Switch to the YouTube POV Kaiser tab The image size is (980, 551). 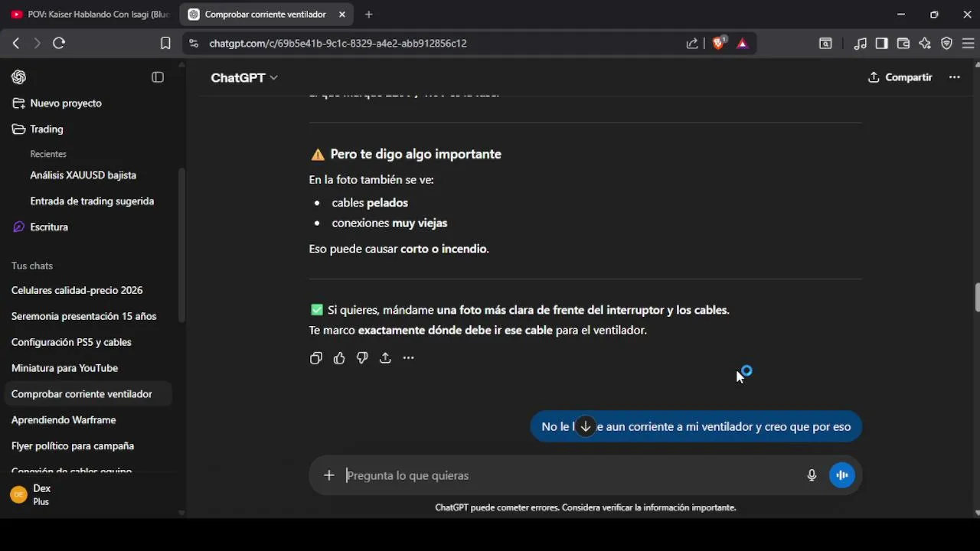tap(90, 15)
